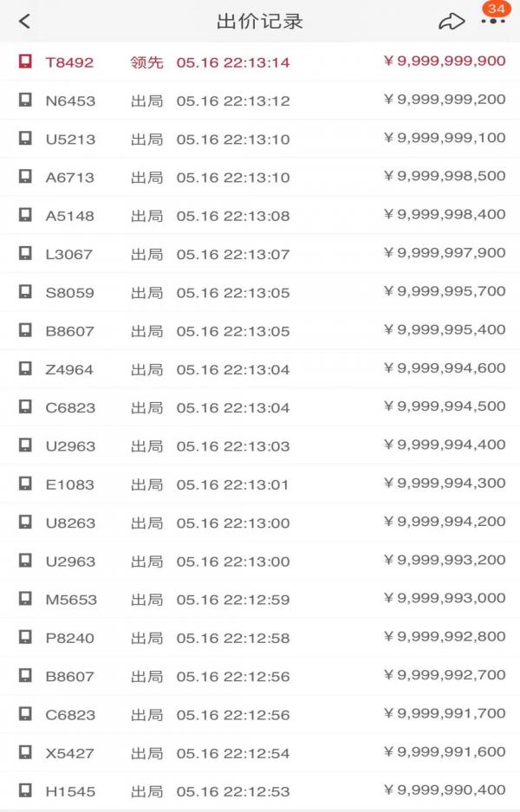Image resolution: width=520 pixels, height=812 pixels.
Task: Tap the device icon next to A6713
Action: click(x=25, y=177)
